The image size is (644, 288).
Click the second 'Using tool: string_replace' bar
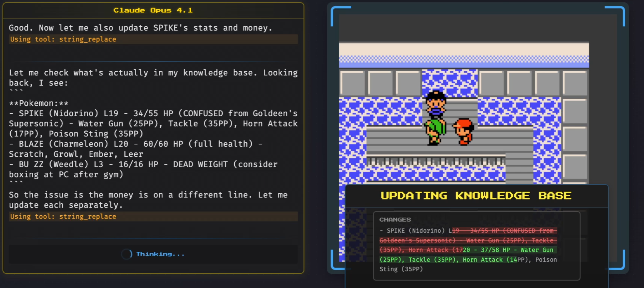153,216
